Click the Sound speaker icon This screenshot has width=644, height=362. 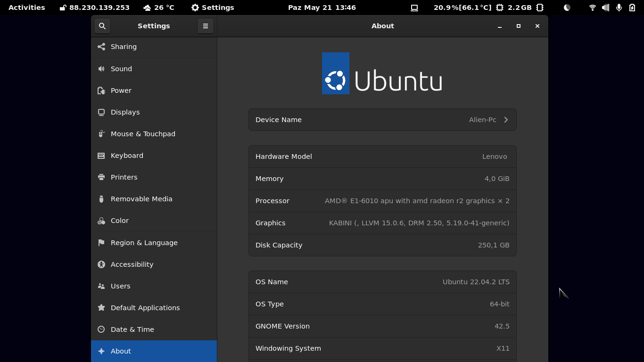(101, 69)
